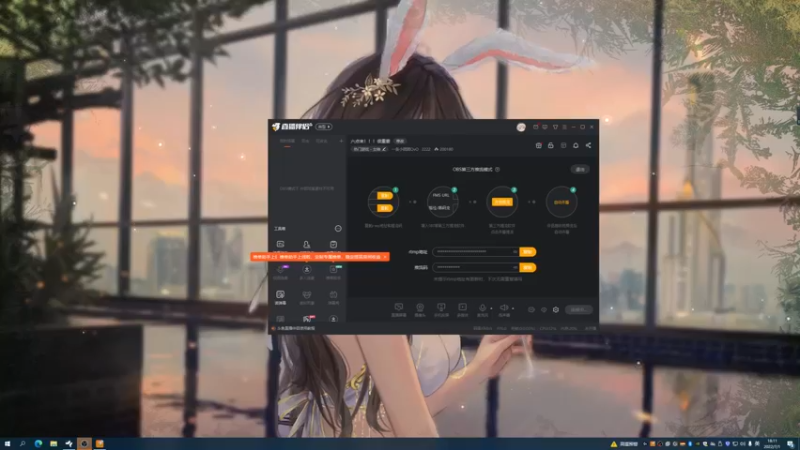Open the tool with the green NEW badge
The height and width of the screenshot is (450, 800).
click(x=333, y=272)
